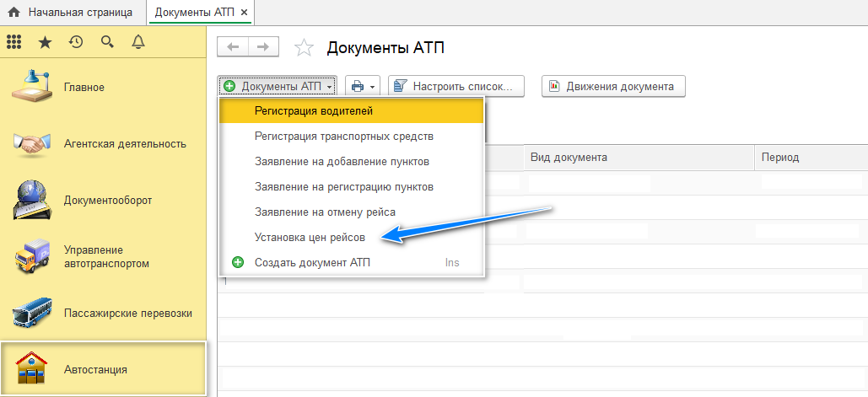Open the sections menu grid icon

[x=14, y=41]
